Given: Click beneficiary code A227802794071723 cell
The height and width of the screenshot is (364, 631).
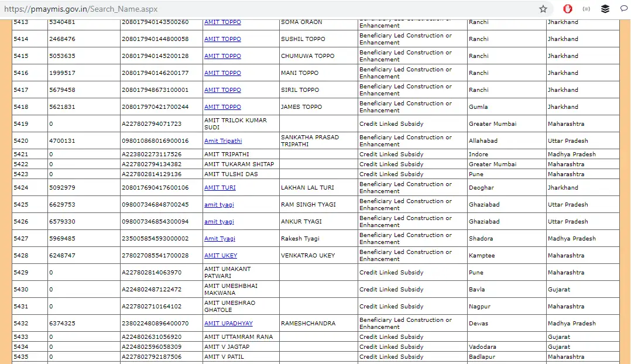Looking at the screenshot, I should [151, 124].
